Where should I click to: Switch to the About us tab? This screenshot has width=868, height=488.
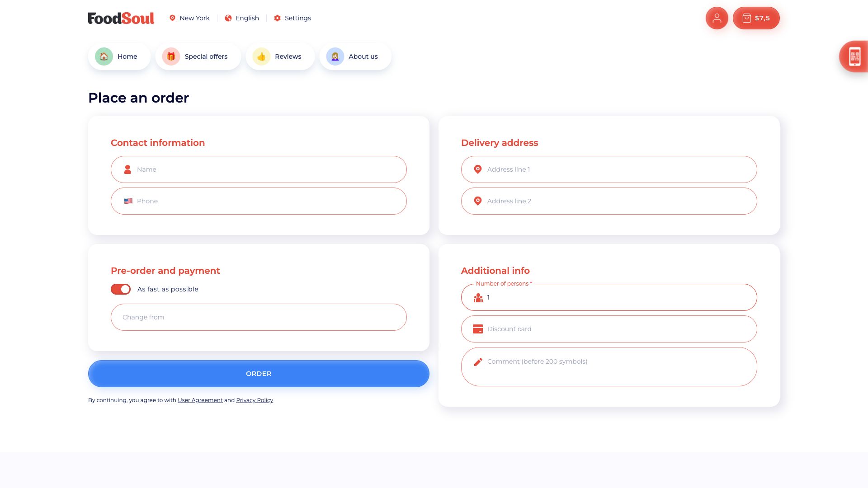click(x=355, y=56)
